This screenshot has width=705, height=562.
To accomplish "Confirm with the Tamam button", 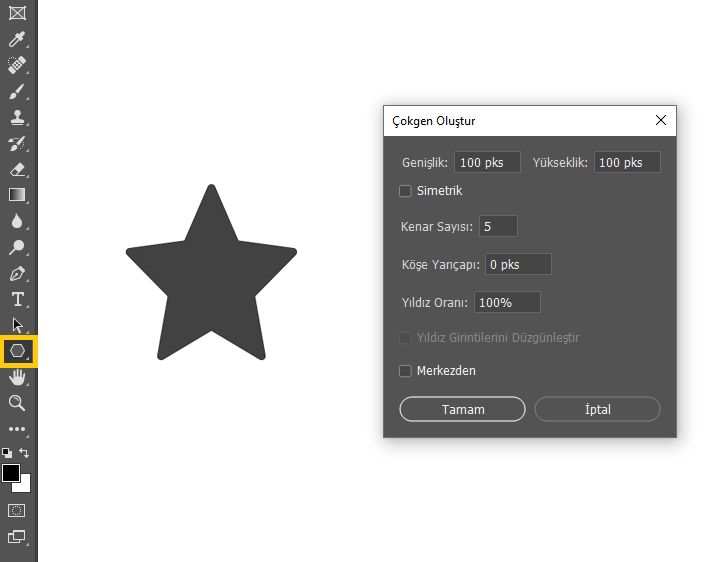I will click(462, 409).
